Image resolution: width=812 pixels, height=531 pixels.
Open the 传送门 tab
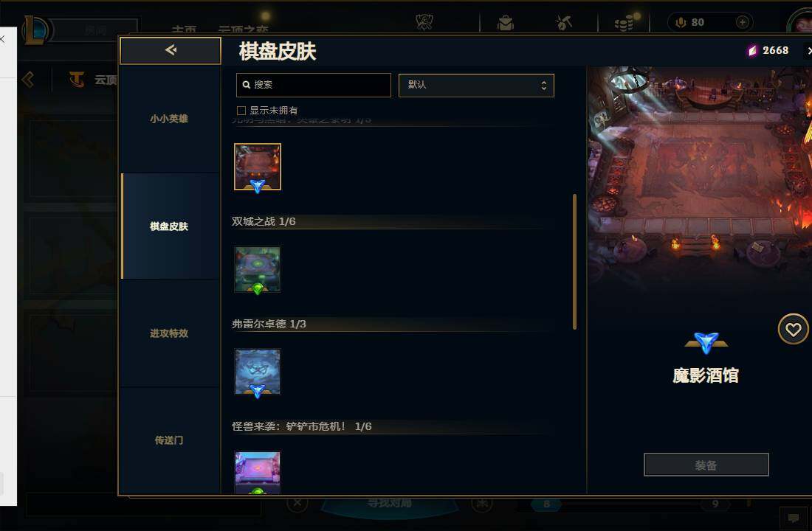169,440
